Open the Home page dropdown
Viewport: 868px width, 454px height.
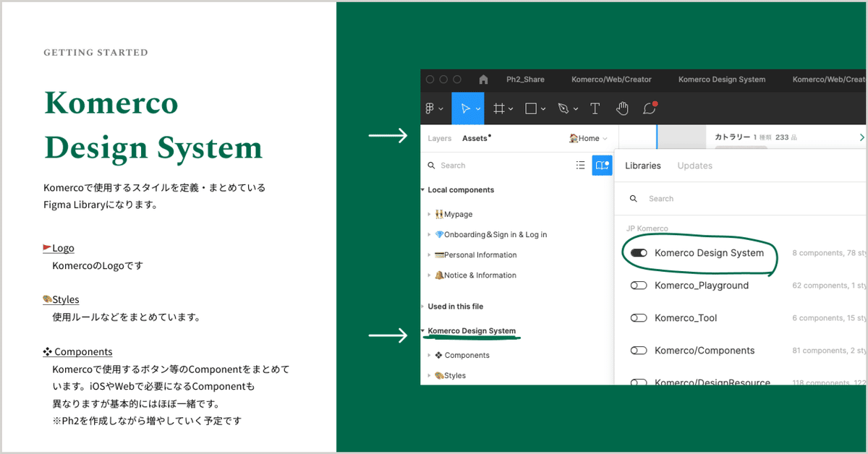click(588, 138)
